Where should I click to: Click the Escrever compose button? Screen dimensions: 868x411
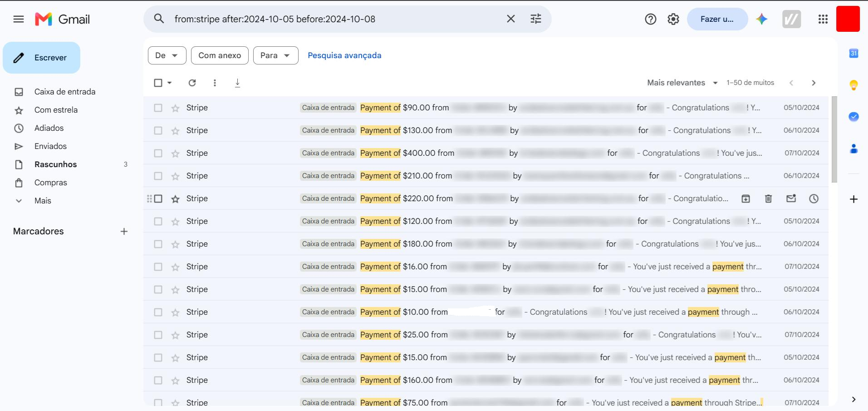click(x=42, y=58)
